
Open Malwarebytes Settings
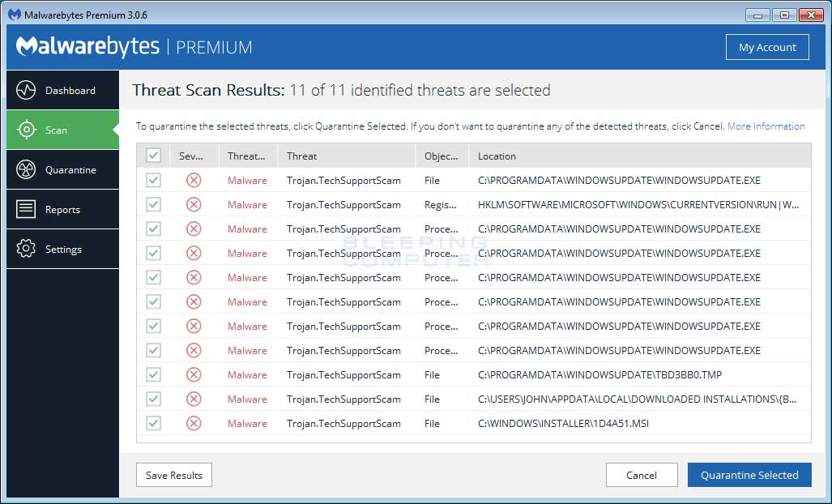click(x=62, y=249)
